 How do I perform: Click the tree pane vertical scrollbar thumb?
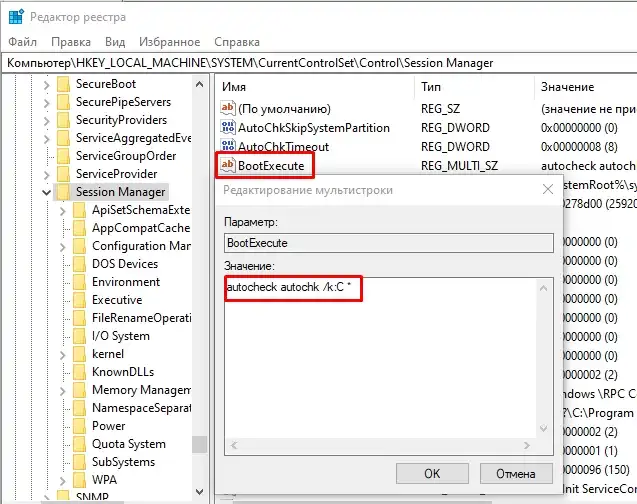pyautogui.click(x=199, y=444)
